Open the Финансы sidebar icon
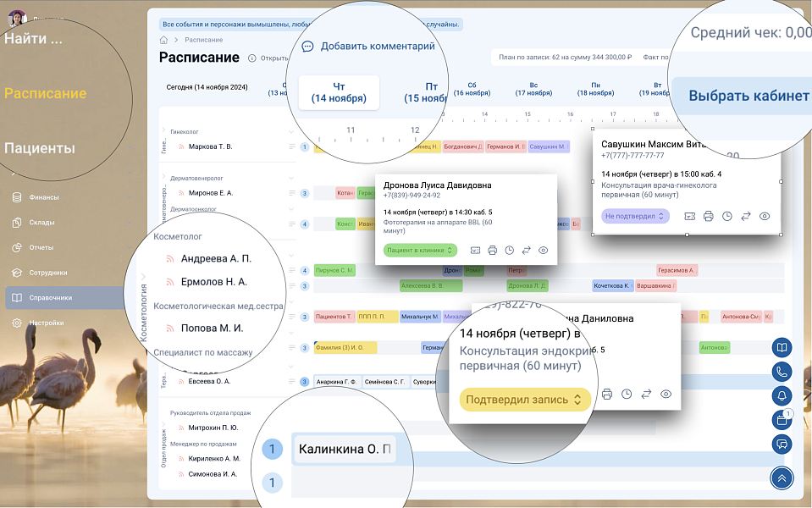 [16, 197]
